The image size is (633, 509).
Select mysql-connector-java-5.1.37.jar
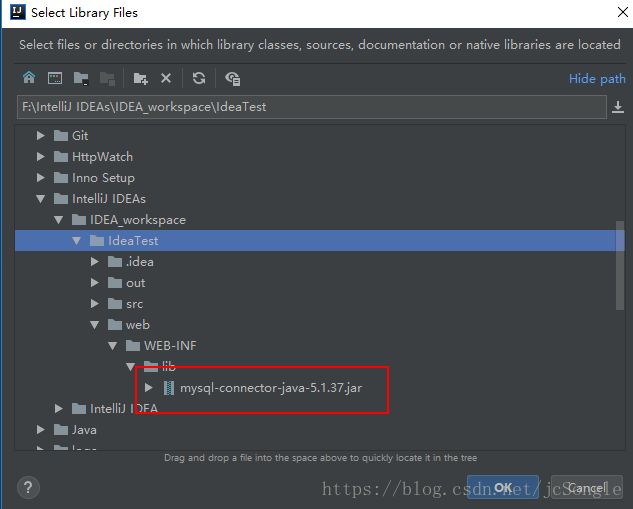[271, 388]
